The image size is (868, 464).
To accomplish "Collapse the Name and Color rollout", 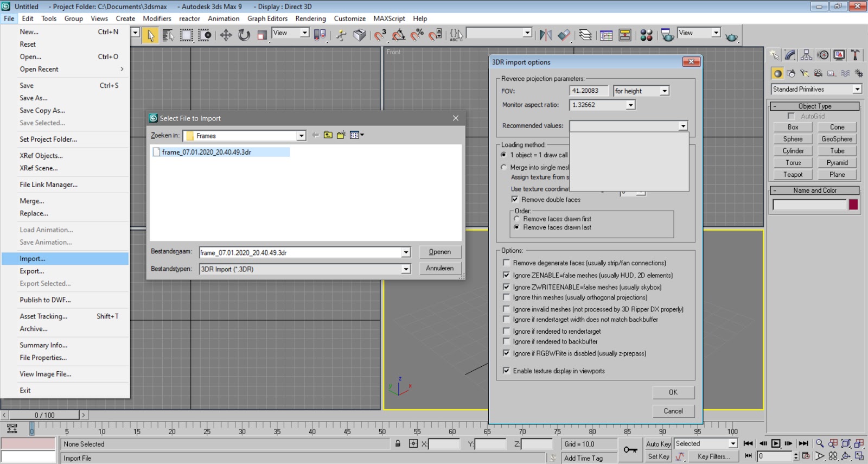I will [815, 190].
